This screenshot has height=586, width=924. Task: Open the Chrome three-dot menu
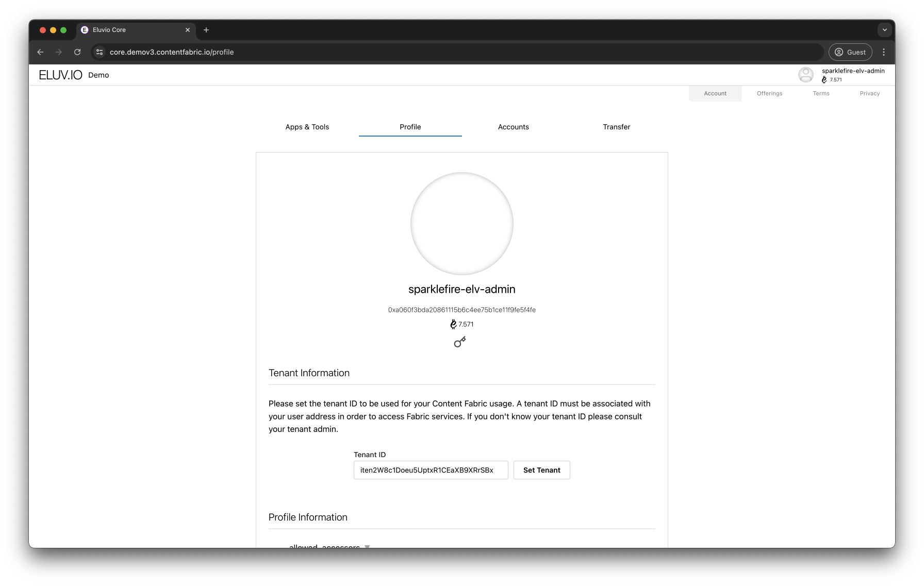pos(884,52)
